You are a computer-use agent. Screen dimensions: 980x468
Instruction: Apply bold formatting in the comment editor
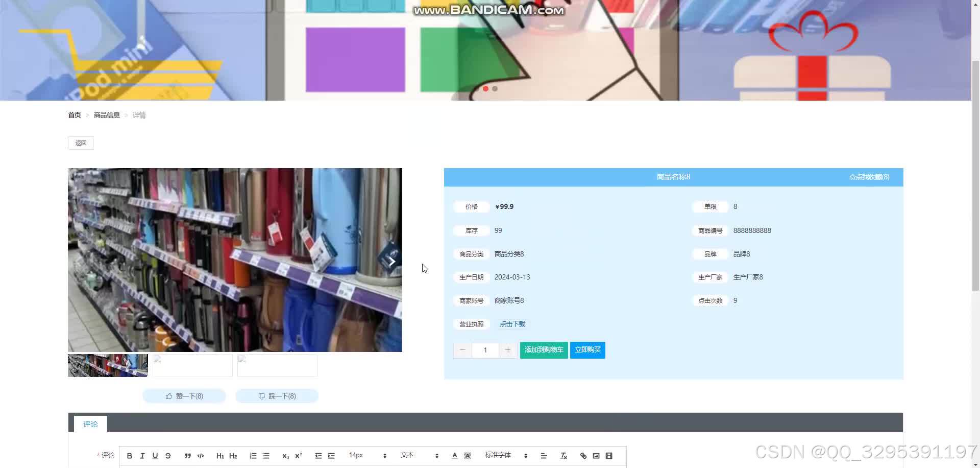(x=130, y=455)
